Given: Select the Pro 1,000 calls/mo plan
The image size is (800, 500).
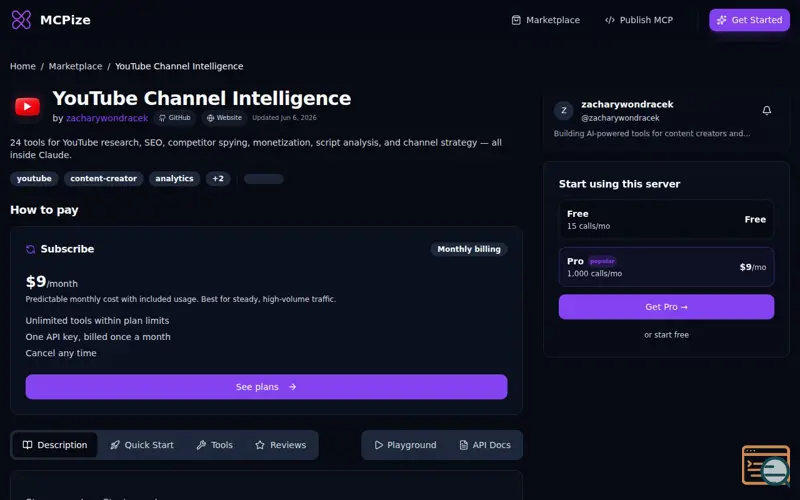Looking at the screenshot, I should (666, 267).
